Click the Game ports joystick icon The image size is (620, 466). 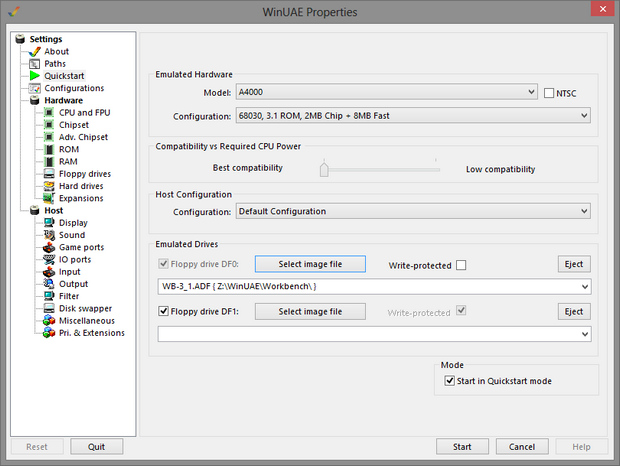click(49, 247)
